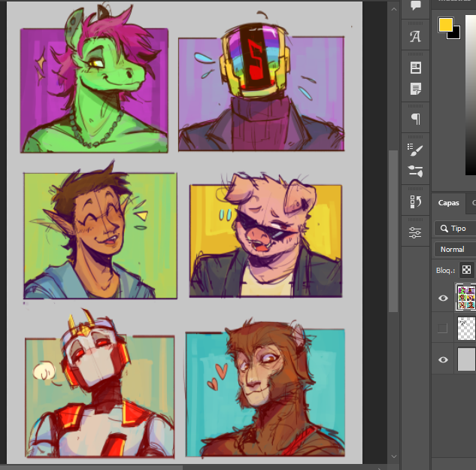Image resolution: width=476 pixels, height=470 pixels.
Task: Open the Normal blend mode dropdown
Action: [455, 249]
